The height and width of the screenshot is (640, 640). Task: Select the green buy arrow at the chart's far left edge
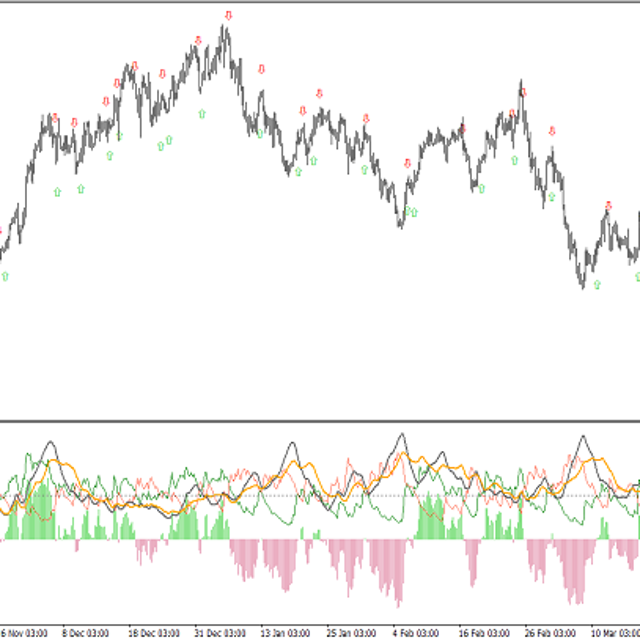coord(5,275)
